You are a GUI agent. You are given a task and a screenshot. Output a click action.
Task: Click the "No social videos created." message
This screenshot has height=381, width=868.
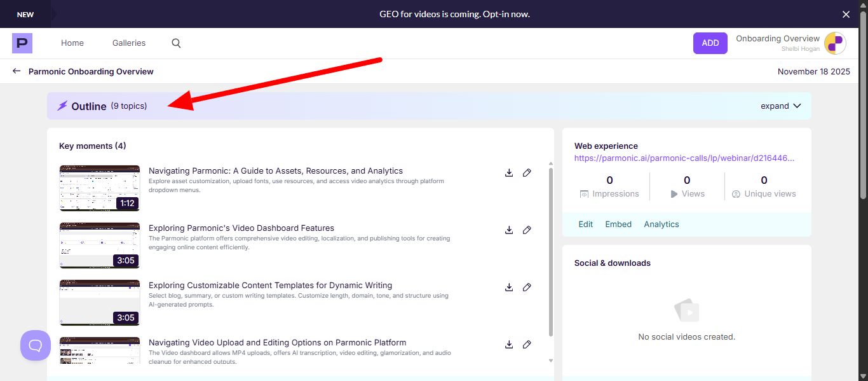point(687,336)
